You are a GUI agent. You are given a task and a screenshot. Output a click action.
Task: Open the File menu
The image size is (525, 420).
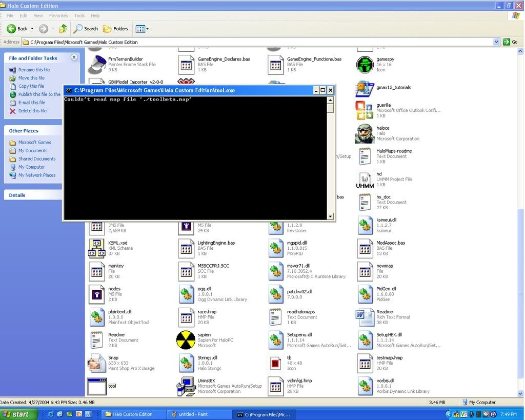tap(10, 15)
